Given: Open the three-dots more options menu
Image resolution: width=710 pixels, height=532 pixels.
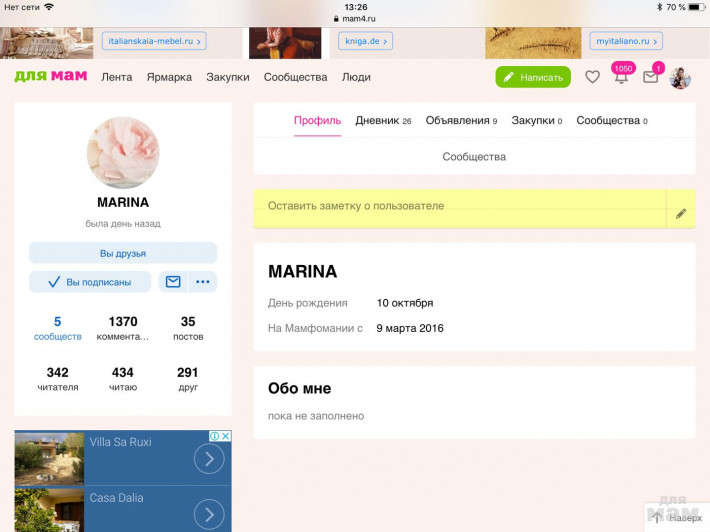Looking at the screenshot, I should [203, 282].
